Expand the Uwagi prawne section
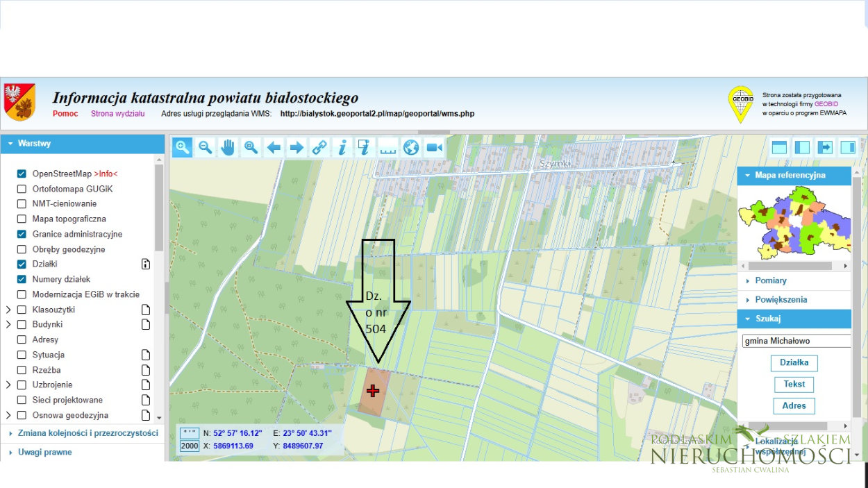 point(83,452)
